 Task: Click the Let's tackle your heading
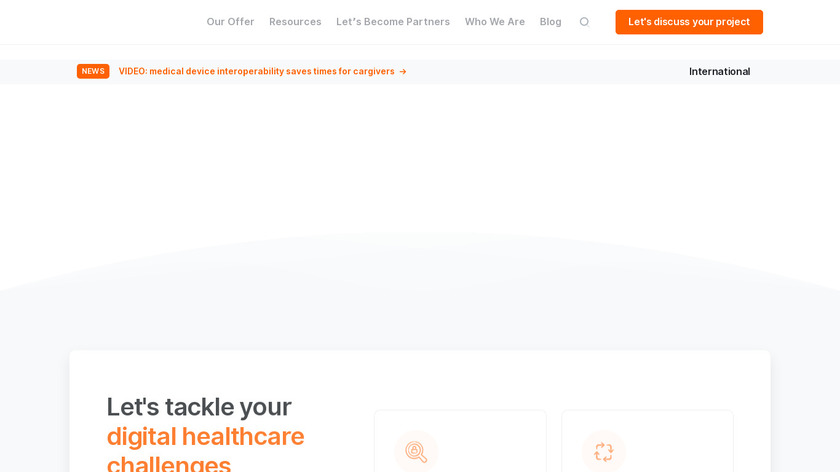tap(199, 407)
